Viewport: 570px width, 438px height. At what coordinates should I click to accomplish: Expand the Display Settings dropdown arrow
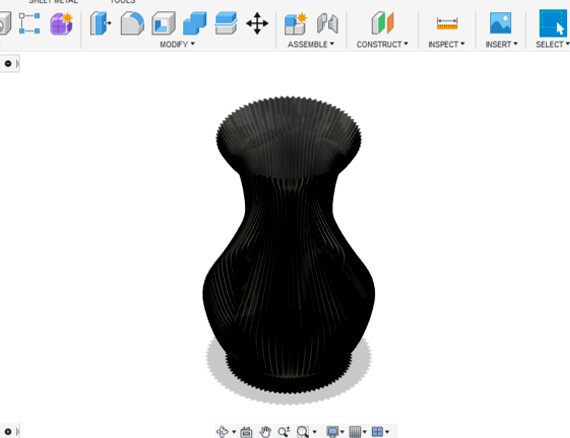tap(342, 432)
